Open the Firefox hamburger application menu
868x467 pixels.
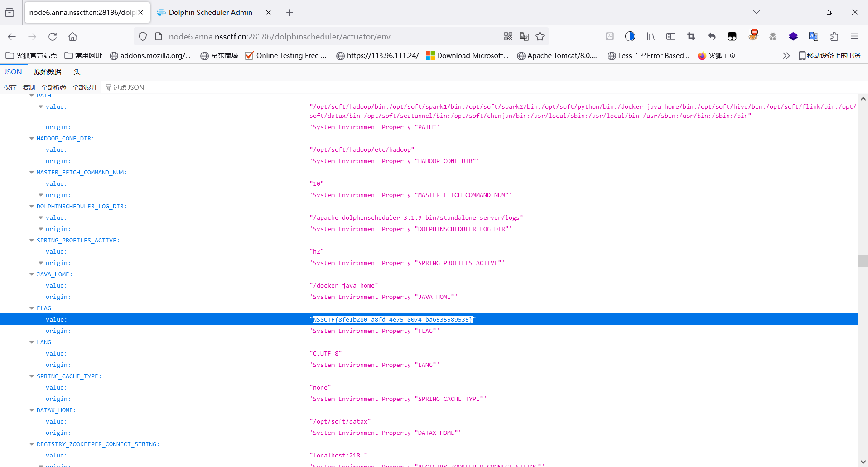pyautogui.click(x=854, y=37)
